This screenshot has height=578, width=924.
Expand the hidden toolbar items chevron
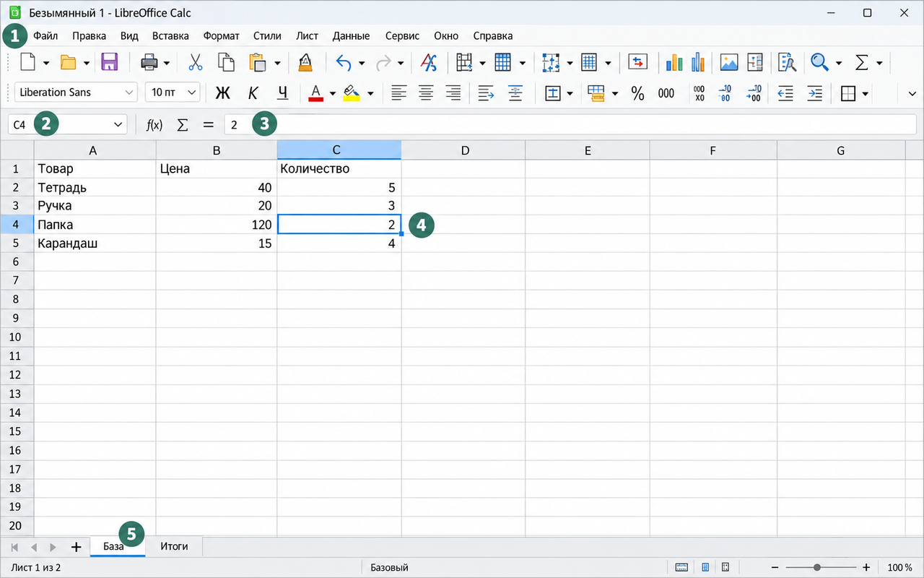pos(912,93)
